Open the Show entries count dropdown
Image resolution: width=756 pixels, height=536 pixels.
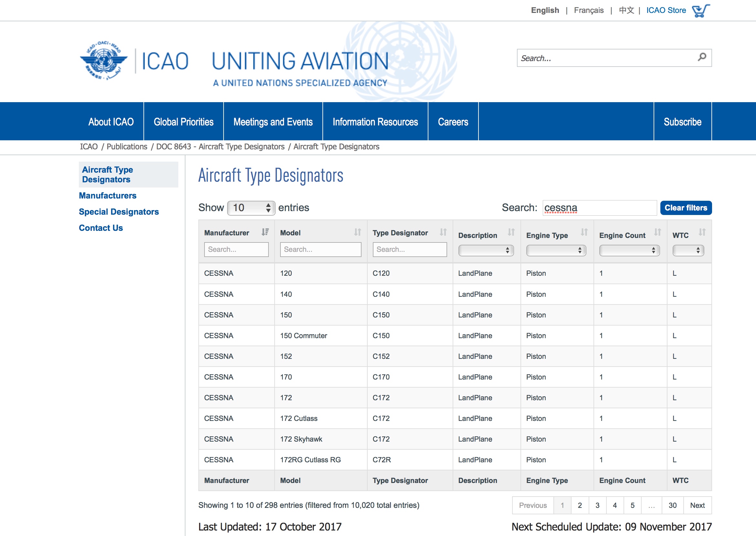point(251,208)
